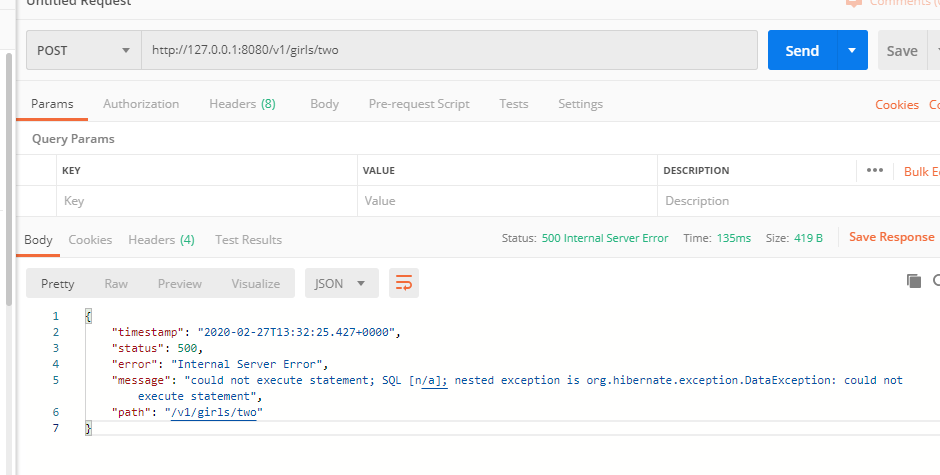
Task: Click the query param Description field
Action: 799,201
